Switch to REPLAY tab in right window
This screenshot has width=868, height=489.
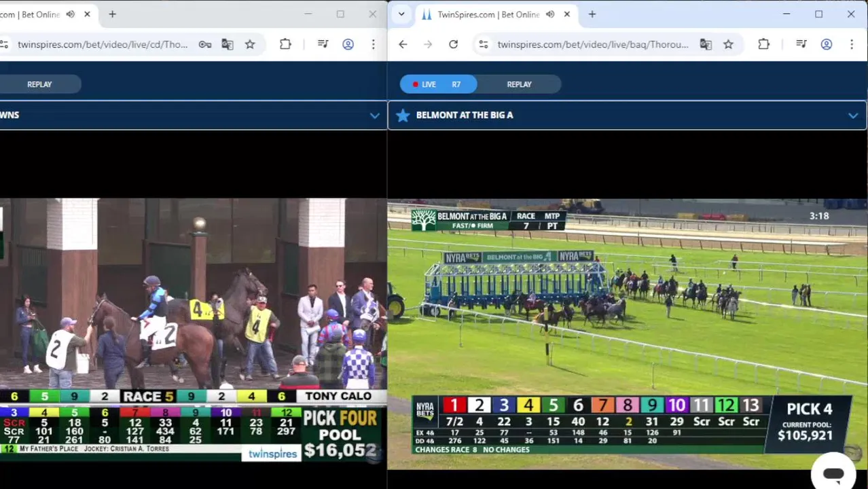pyautogui.click(x=519, y=84)
